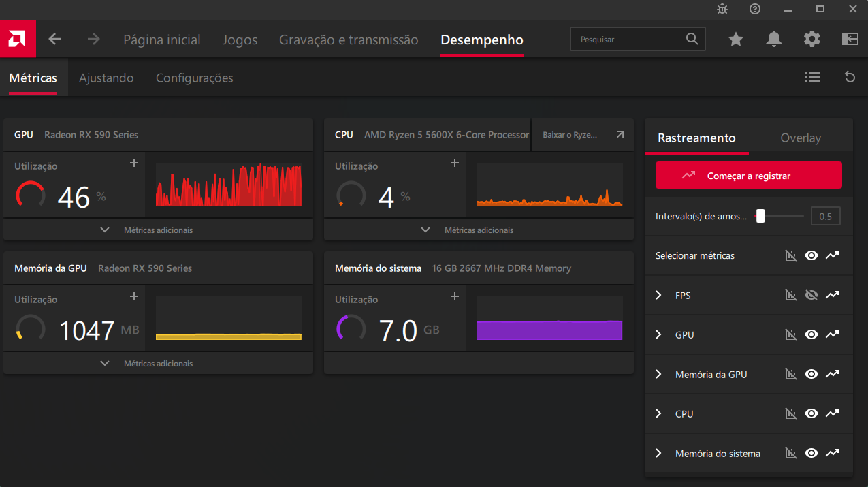Hide Memória do sistema metric eye icon
868x487 pixels.
811,454
